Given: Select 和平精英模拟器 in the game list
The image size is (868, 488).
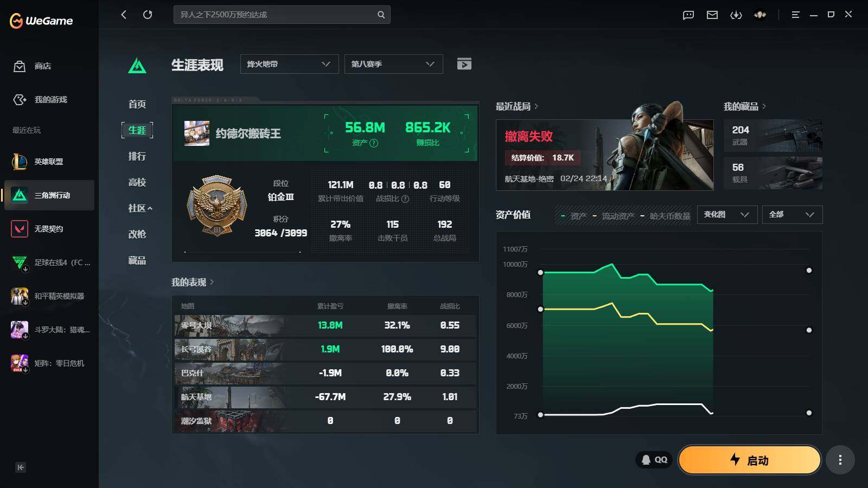Looking at the screenshot, I should coord(49,296).
